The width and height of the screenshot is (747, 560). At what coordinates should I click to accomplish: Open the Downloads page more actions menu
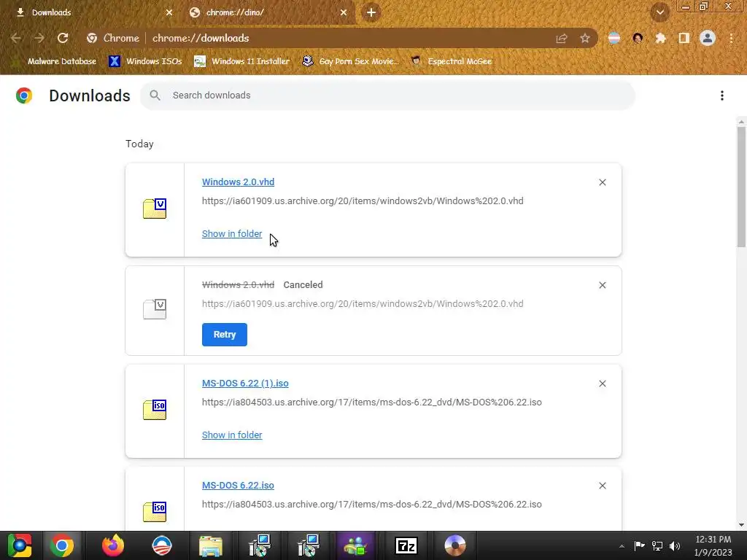point(722,96)
